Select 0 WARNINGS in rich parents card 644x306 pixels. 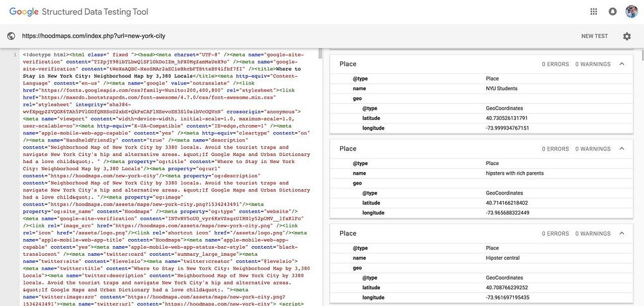(x=592, y=149)
